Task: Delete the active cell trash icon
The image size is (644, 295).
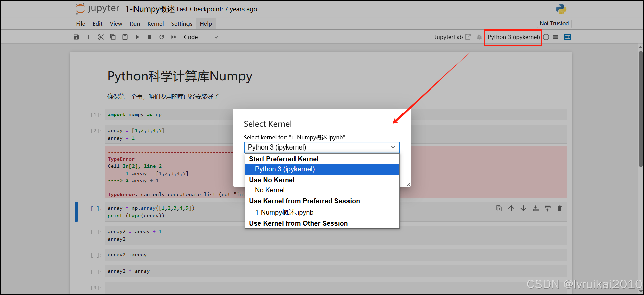Action: pos(560,208)
